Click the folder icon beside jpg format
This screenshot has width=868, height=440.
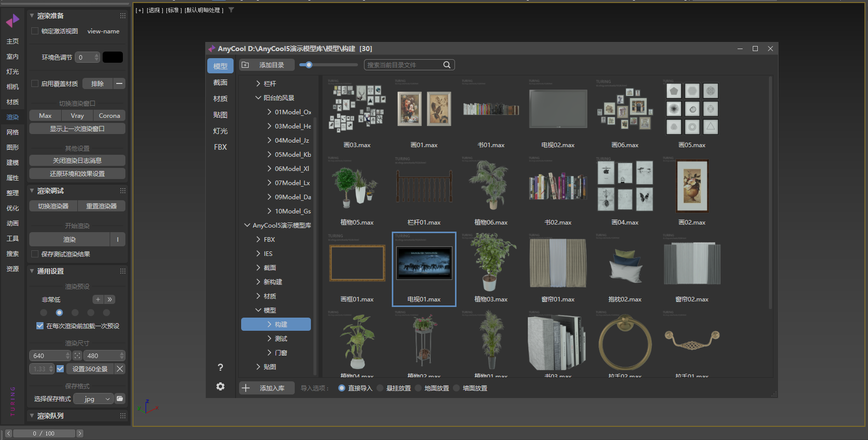pos(120,399)
